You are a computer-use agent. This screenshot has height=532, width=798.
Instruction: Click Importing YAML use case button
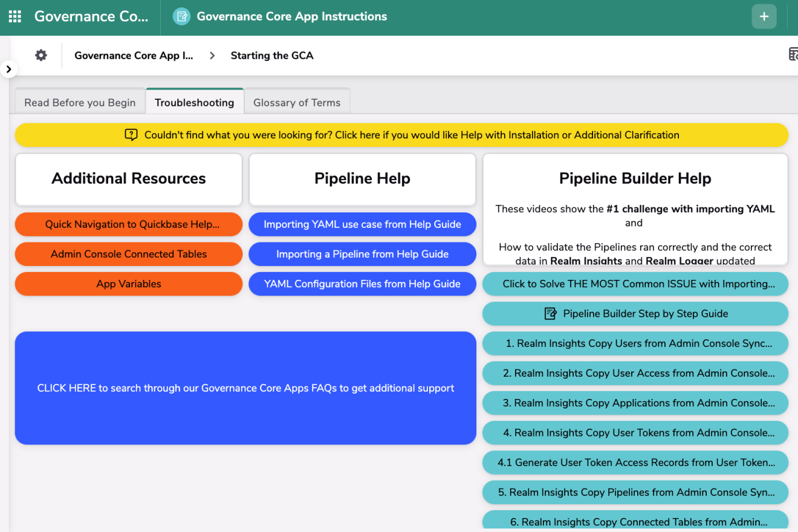[x=362, y=224]
